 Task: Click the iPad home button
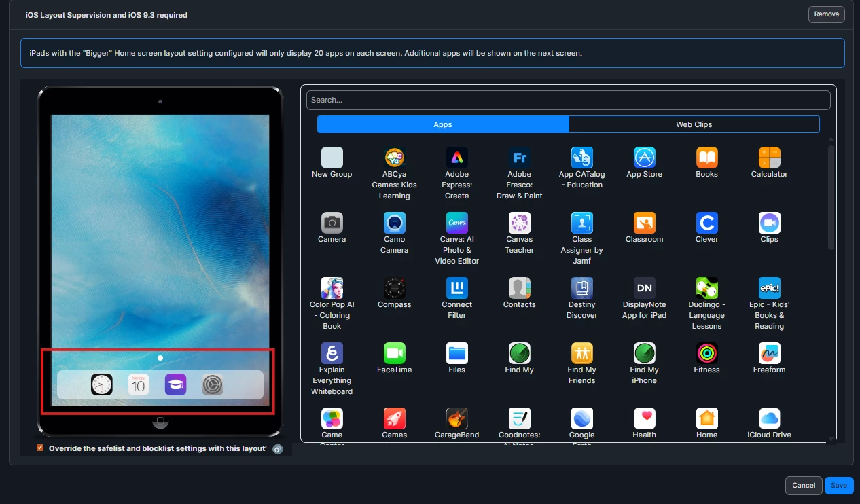[160, 423]
